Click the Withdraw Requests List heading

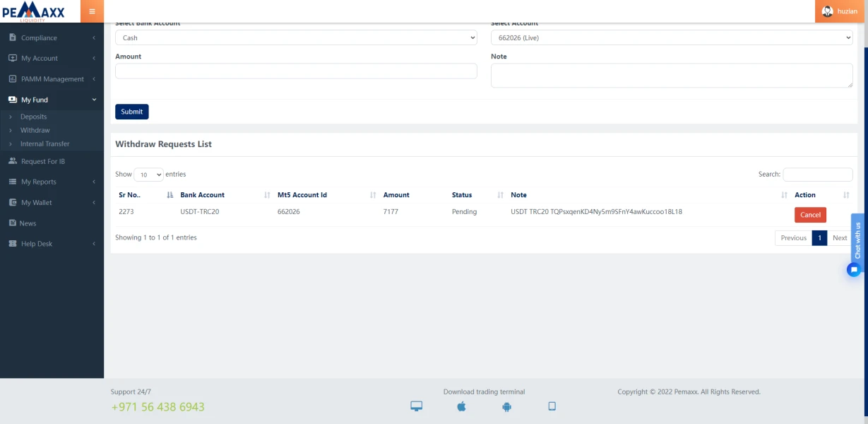[163, 144]
